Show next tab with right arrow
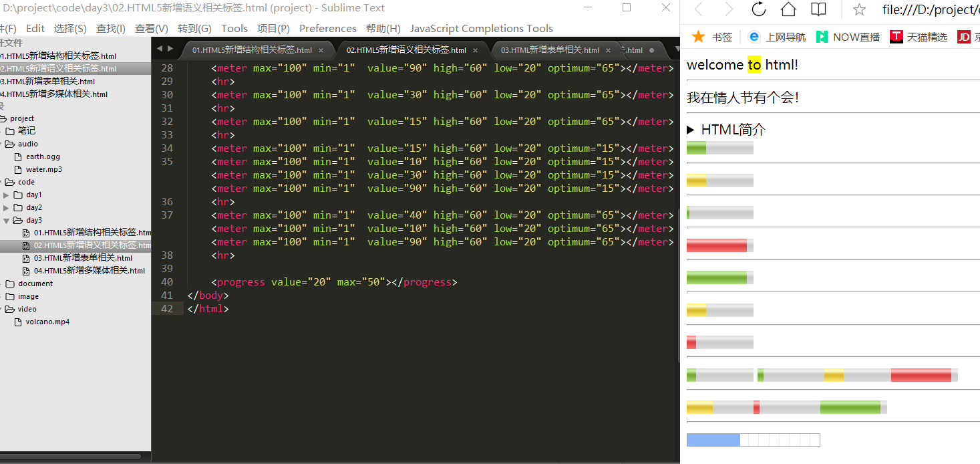The image size is (980, 464). [170, 49]
